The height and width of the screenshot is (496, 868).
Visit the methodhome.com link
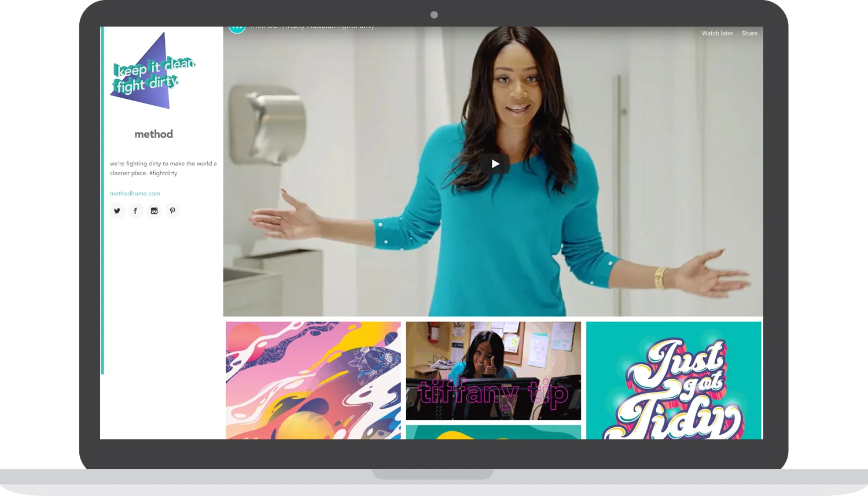[x=135, y=194]
